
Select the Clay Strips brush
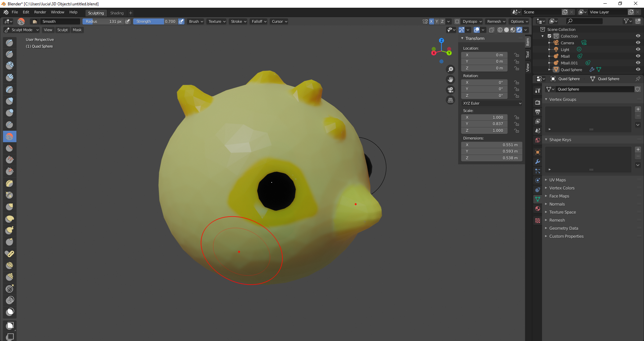(x=10, y=78)
